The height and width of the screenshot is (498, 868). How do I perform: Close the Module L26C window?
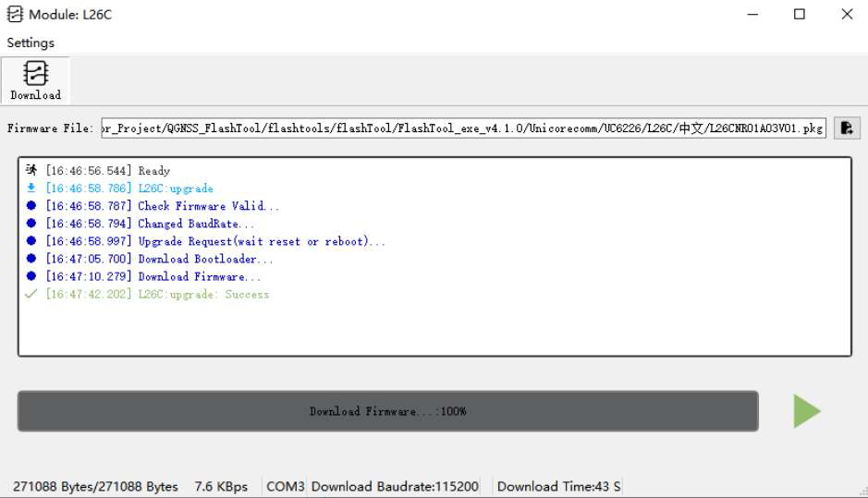[x=847, y=15]
